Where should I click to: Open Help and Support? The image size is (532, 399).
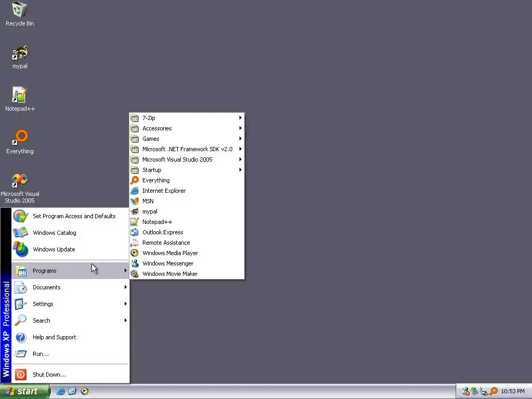point(70,337)
